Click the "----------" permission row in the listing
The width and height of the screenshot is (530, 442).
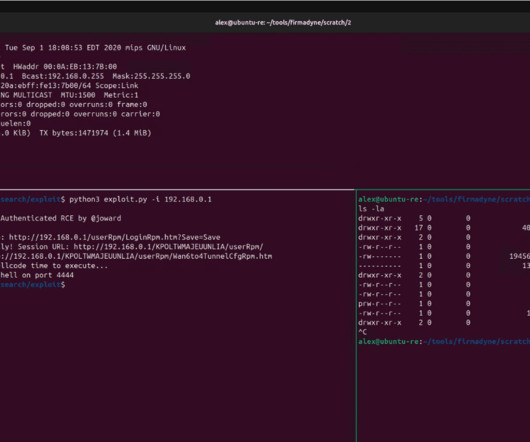coord(444,266)
